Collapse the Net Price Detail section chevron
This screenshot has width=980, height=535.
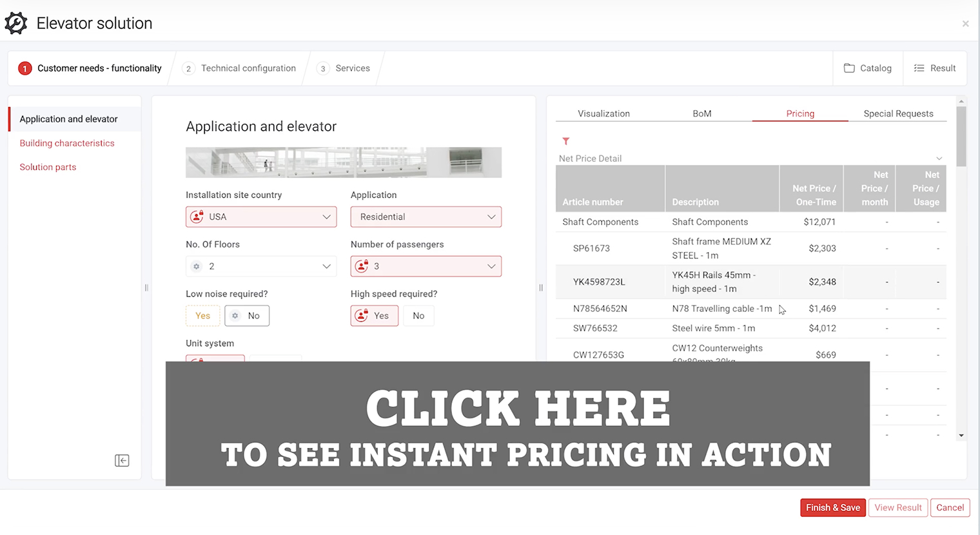(x=939, y=158)
